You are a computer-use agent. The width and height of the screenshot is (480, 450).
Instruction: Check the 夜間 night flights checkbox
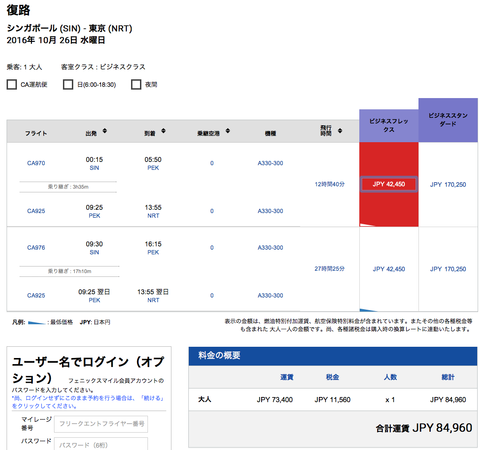tap(136, 84)
